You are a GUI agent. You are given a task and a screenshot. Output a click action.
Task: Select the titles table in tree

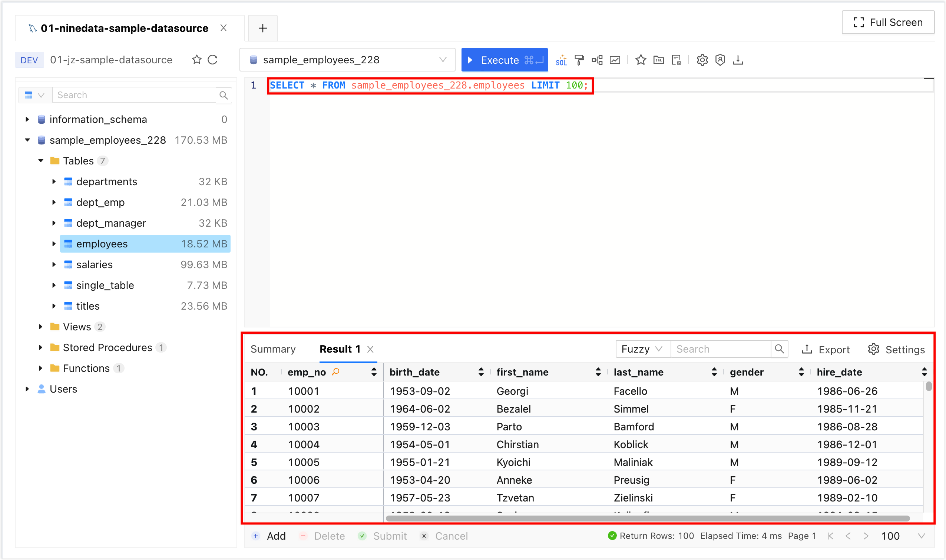[x=145, y=306]
